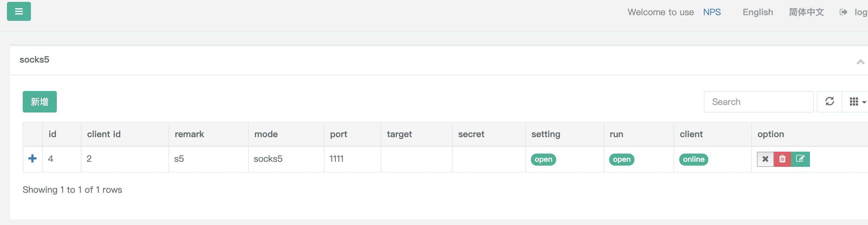Screen dimensions: 868x225
Task: Switch interface language to 简体中文
Action: click(x=806, y=12)
